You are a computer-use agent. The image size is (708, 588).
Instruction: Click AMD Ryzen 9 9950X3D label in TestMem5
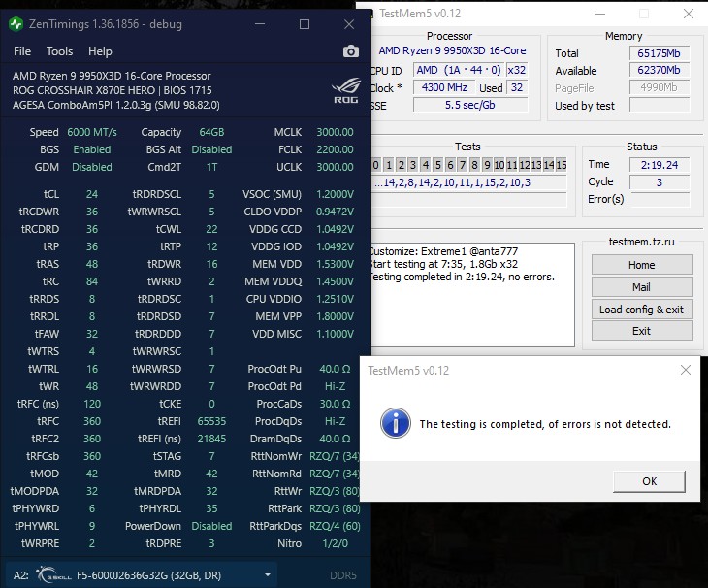coord(452,50)
